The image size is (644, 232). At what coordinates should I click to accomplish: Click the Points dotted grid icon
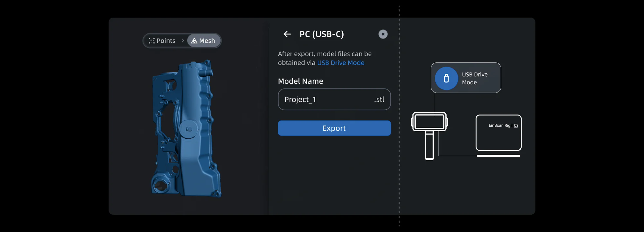click(x=152, y=41)
